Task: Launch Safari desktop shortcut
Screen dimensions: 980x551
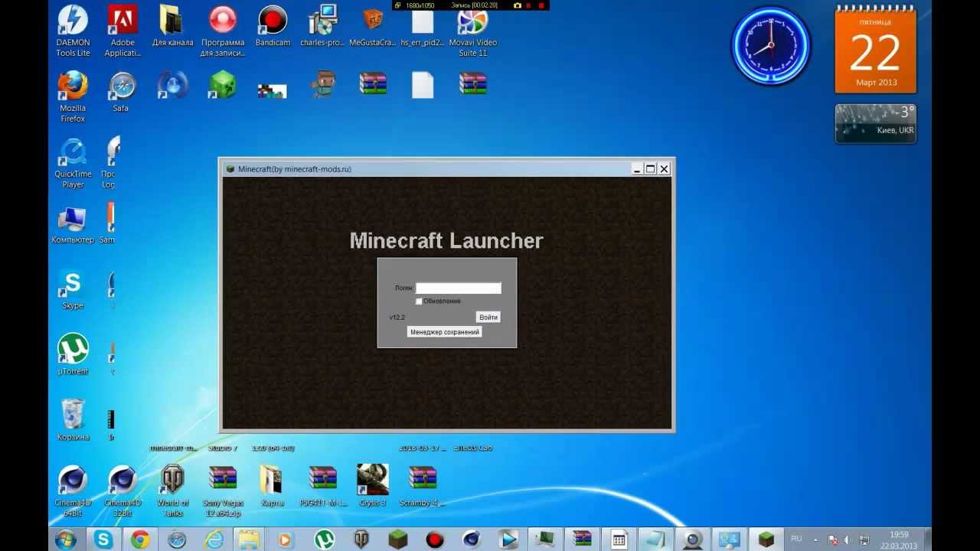Action: tap(122, 93)
